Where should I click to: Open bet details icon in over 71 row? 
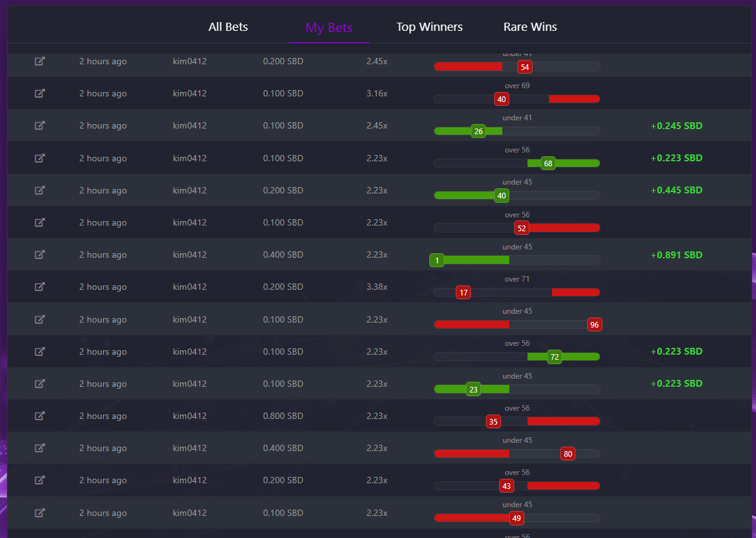[x=40, y=287]
